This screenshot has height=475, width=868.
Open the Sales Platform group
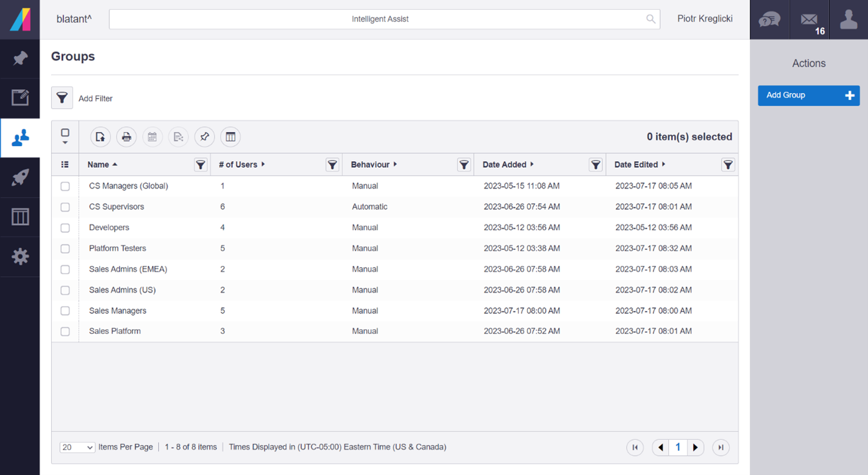click(115, 331)
